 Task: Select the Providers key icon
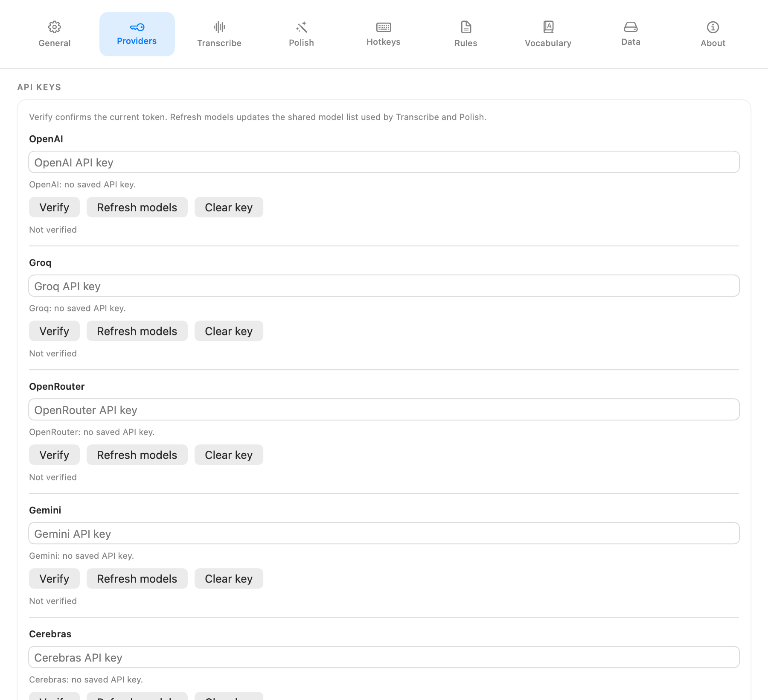pos(137,27)
